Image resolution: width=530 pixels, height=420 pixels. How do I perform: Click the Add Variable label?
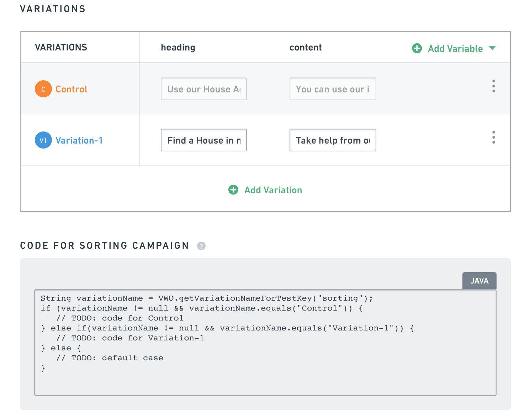(455, 49)
